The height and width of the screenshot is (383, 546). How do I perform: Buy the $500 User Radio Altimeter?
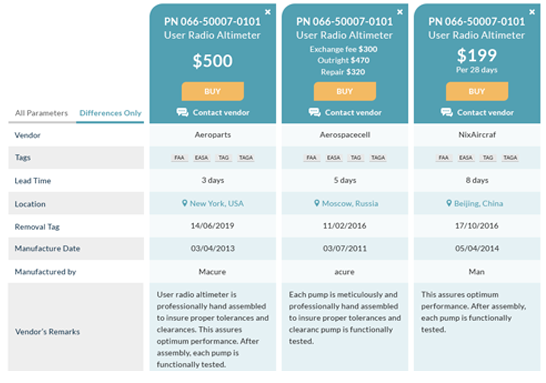[x=212, y=91]
